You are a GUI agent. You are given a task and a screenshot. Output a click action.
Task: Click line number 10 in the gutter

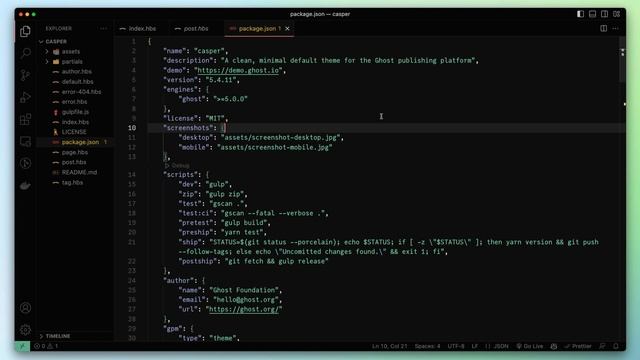(132, 128)
